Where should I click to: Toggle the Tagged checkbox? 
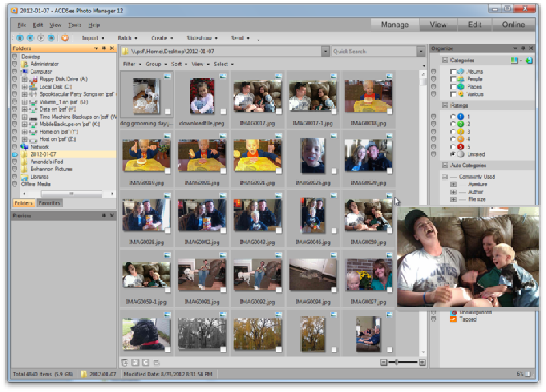453,319
